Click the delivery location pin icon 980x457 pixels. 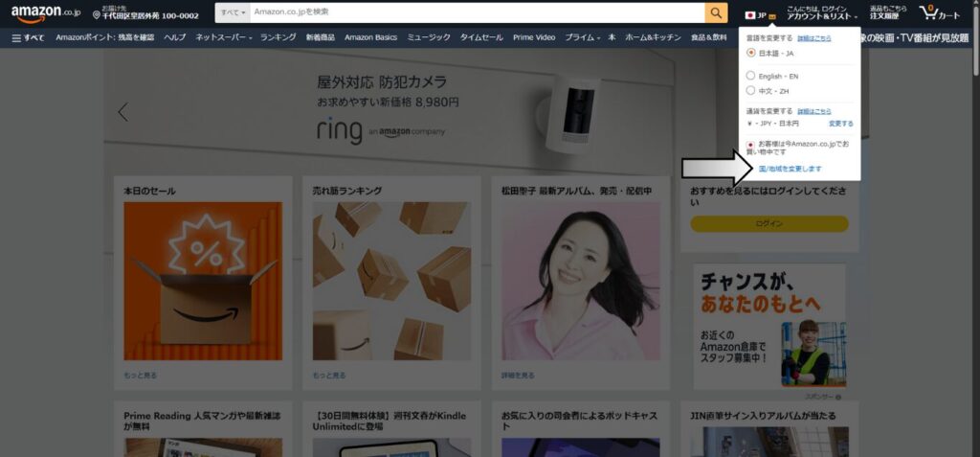point(97,15)
